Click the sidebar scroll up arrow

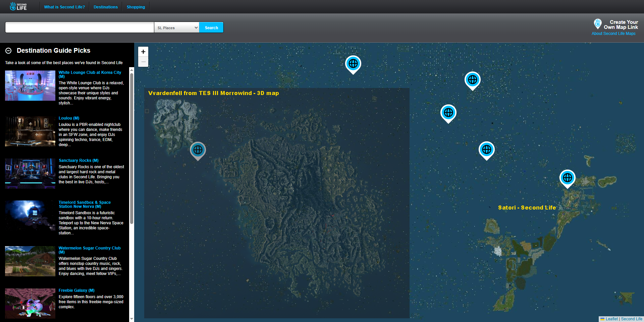131,70
